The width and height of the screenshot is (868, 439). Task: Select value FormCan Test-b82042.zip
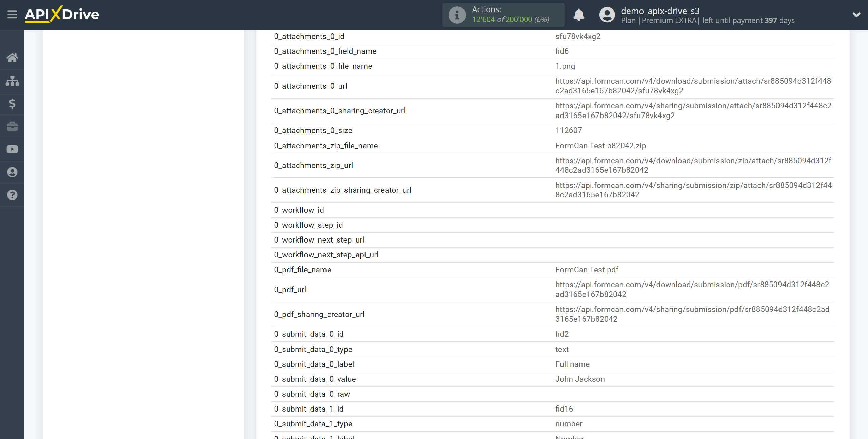tap(600, 146)
